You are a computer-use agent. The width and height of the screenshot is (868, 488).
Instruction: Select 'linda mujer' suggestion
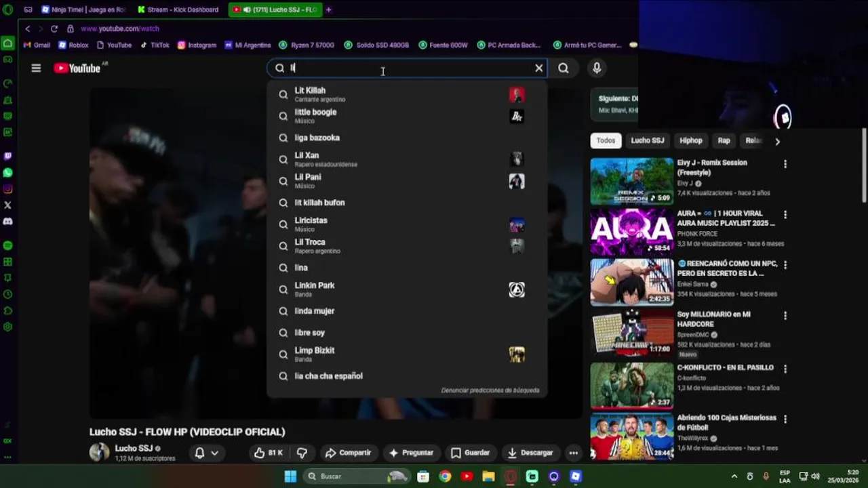[x=407, y=311]
